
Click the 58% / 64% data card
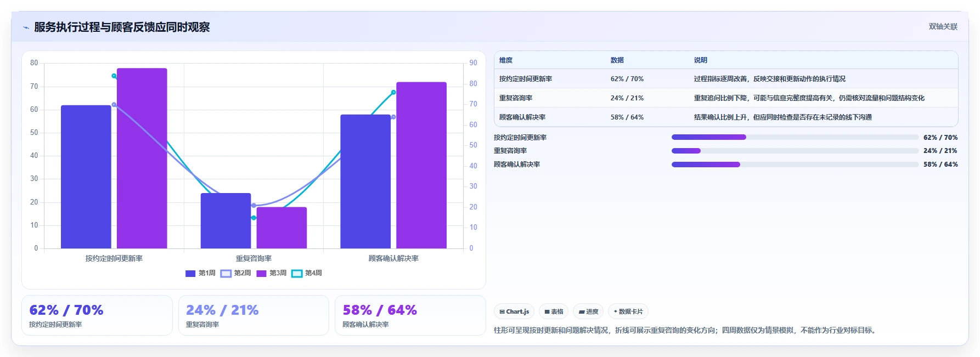(x=410, y=315)
